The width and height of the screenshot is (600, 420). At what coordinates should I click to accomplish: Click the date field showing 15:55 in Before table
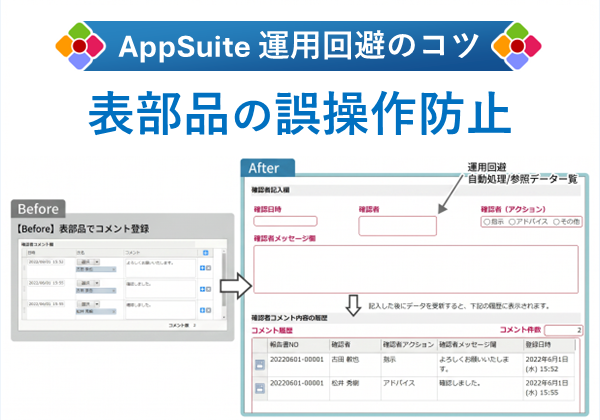coord(46,283)
